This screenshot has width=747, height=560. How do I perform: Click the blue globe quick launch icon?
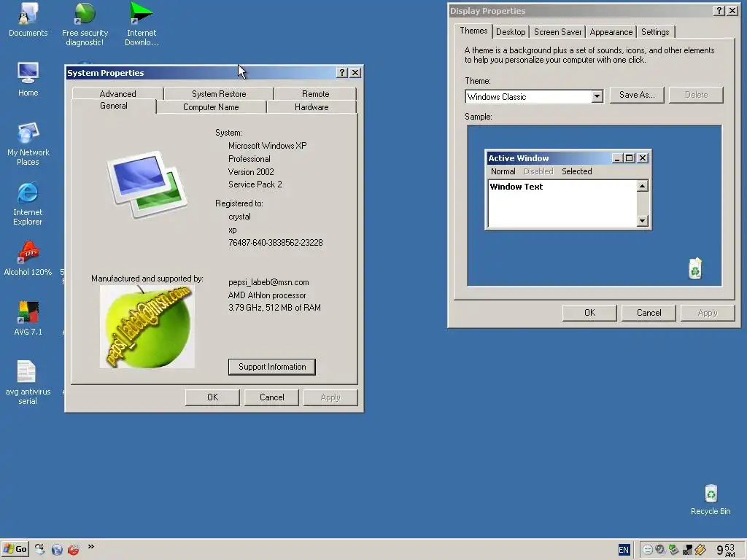click(57, 550)
